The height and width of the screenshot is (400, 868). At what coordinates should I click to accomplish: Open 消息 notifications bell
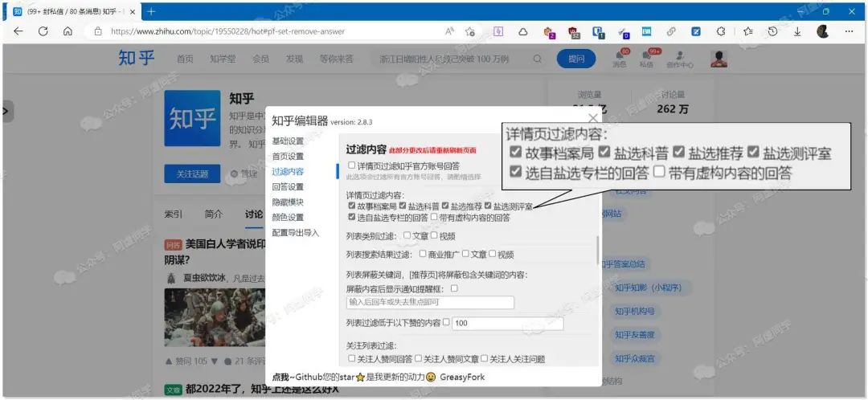click(x=620, y=58)
